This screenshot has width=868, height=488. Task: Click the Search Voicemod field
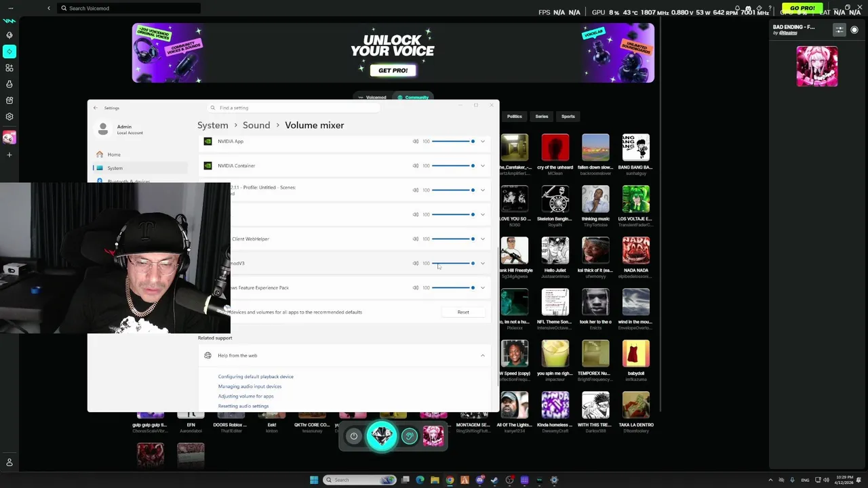point(129,8)
